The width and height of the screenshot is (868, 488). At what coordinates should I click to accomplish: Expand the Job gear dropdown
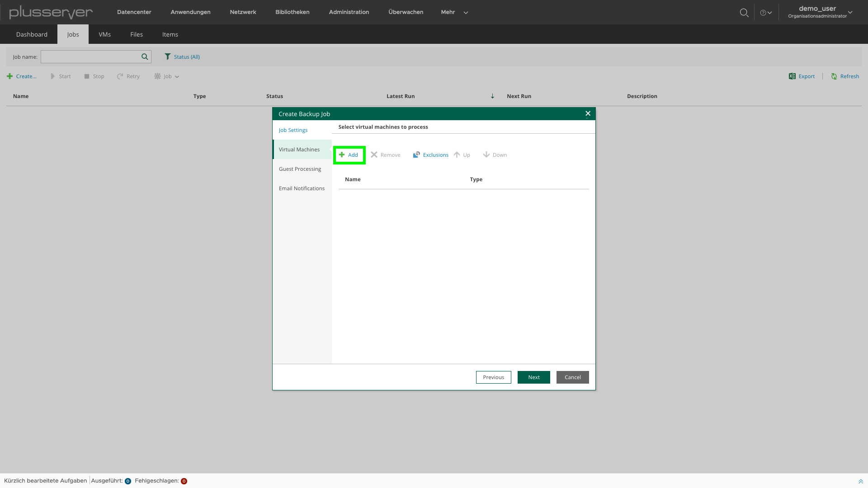click(x=167, y=76)
